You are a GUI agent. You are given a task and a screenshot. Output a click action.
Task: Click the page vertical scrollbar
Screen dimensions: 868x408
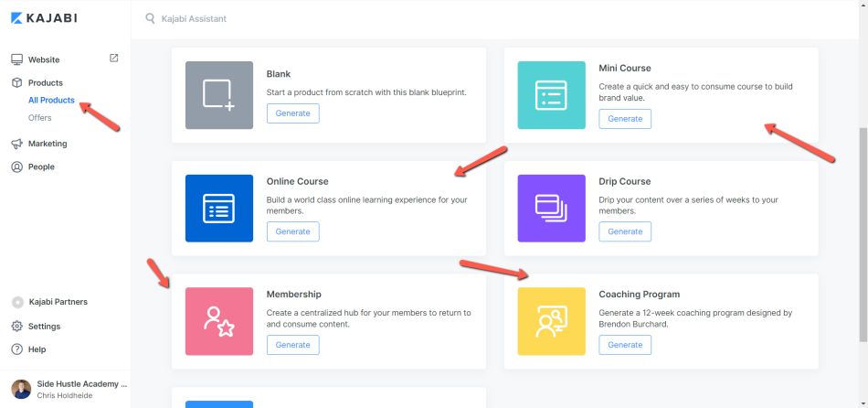coord(863,233)
